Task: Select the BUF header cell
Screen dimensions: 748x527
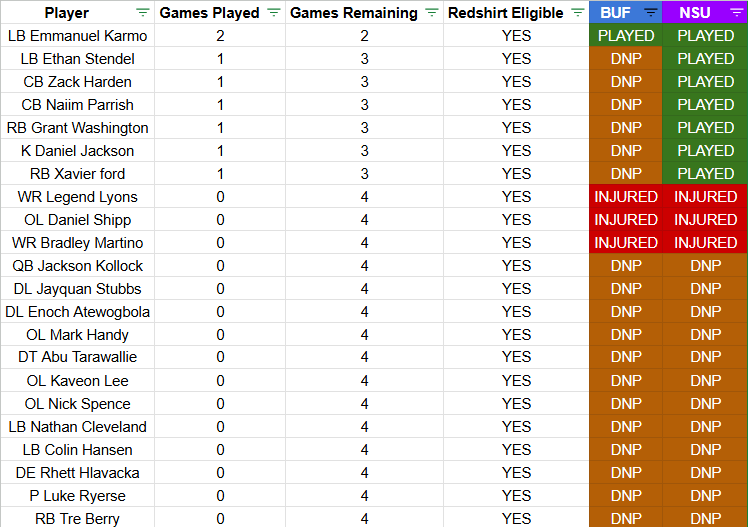Action: coord(625,12)
